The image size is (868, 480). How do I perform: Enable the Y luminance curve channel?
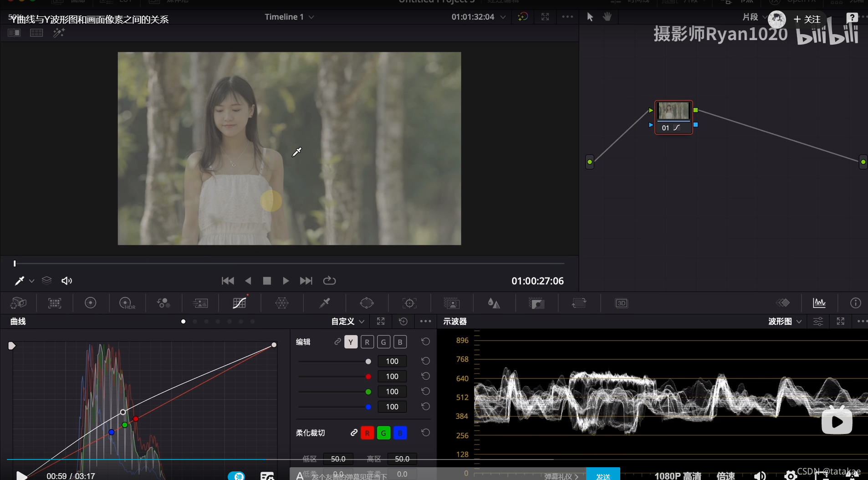coord(351,342)
